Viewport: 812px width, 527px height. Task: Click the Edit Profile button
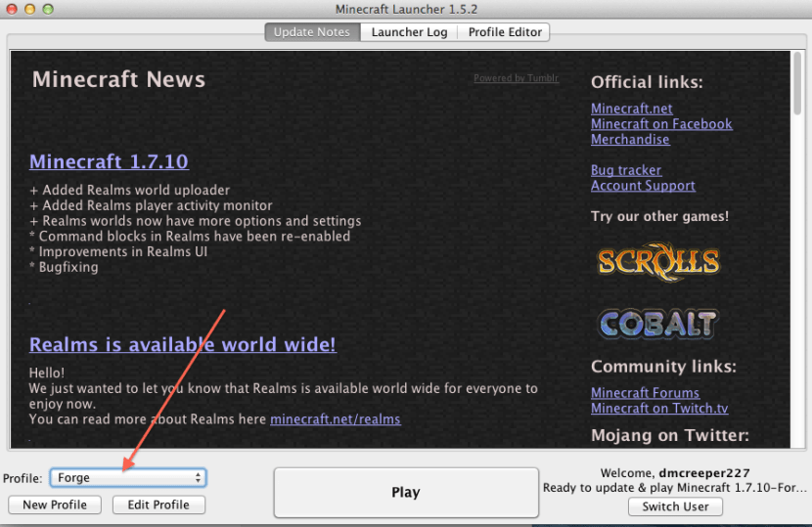coord(158,505)
